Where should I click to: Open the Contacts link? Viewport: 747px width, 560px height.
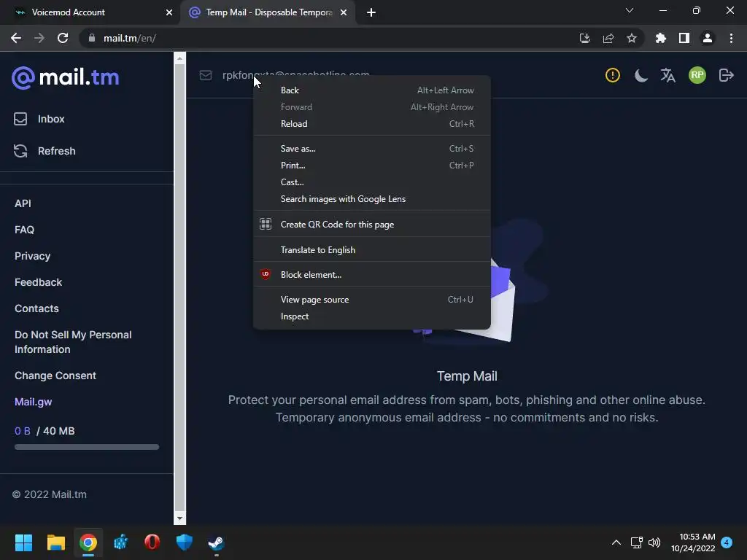[36, 308]
